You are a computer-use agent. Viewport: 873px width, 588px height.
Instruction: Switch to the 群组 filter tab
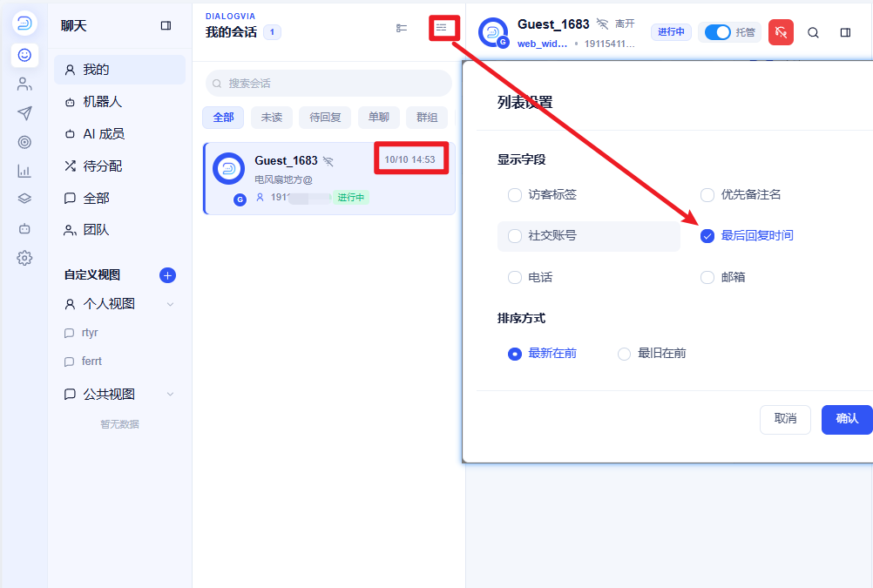click(427, 118)
